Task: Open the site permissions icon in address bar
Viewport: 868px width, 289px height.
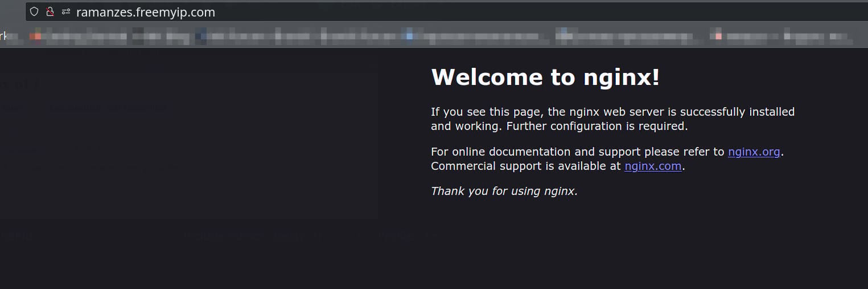Action: [x=66, y=11]
